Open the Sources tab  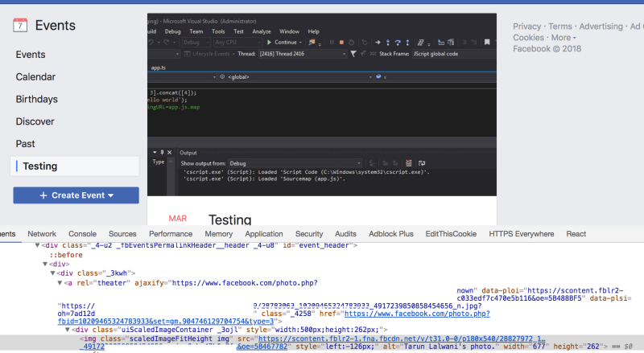[122, 234]
